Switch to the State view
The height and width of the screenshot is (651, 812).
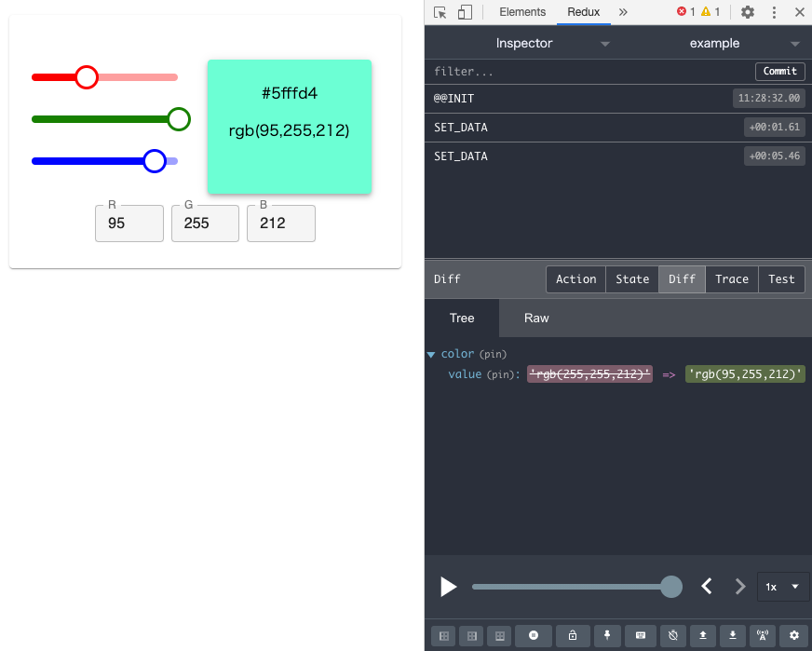pyautogui.click(x=631, y=279)
